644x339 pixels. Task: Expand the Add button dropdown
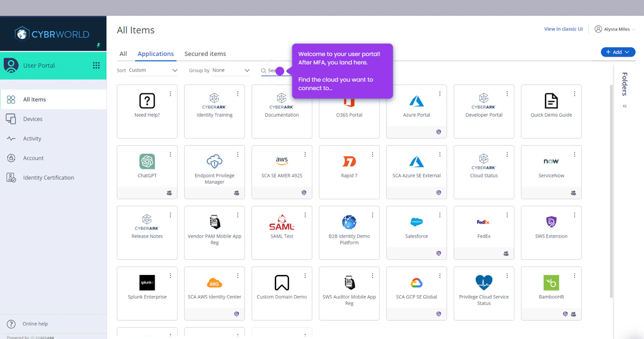[x=618, y=52]
